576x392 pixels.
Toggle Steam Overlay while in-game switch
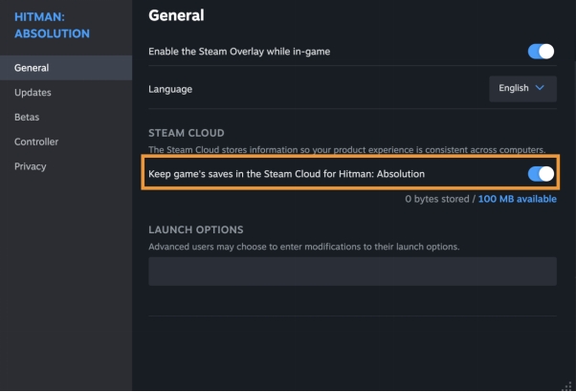pos(541,52)
